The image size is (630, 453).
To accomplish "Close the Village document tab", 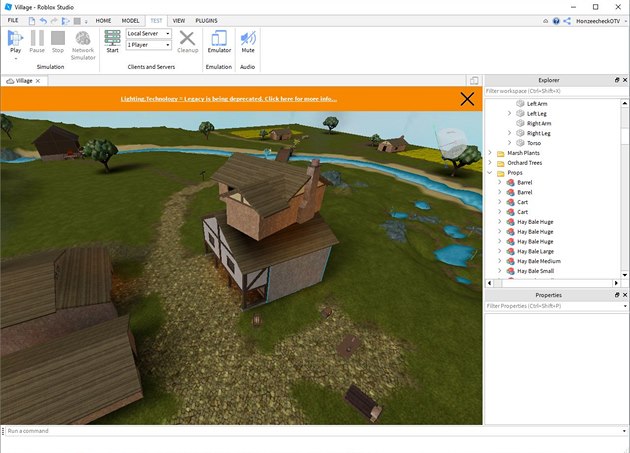I will [x=38, y=81].
